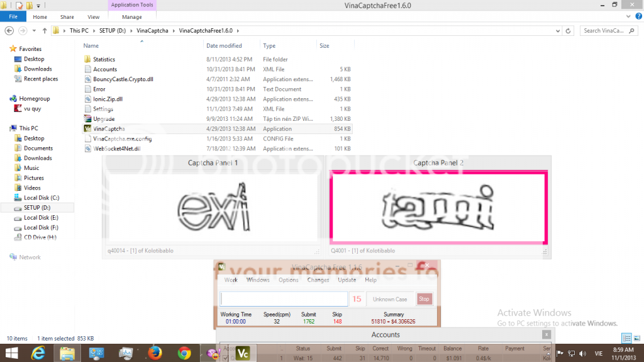Open the Options menu in VinaCaptcha
The image size is (644, 362).
point(289,280)
